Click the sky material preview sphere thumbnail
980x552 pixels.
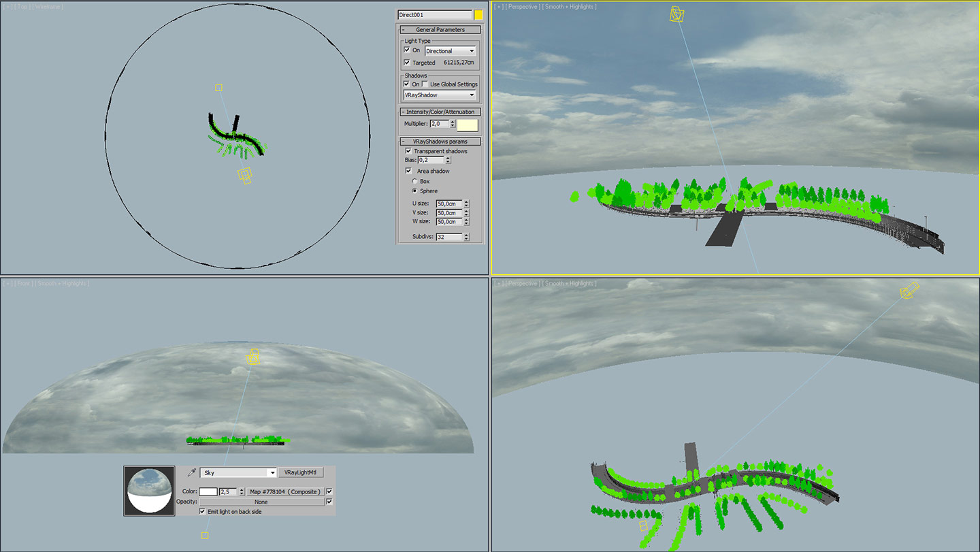click(150, 491)
